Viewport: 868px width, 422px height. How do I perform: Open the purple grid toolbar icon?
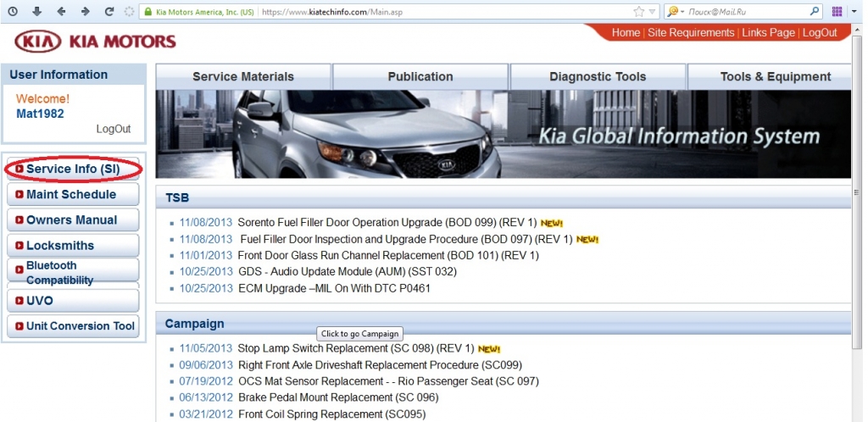pyautogui.click(x=837, y=12)
